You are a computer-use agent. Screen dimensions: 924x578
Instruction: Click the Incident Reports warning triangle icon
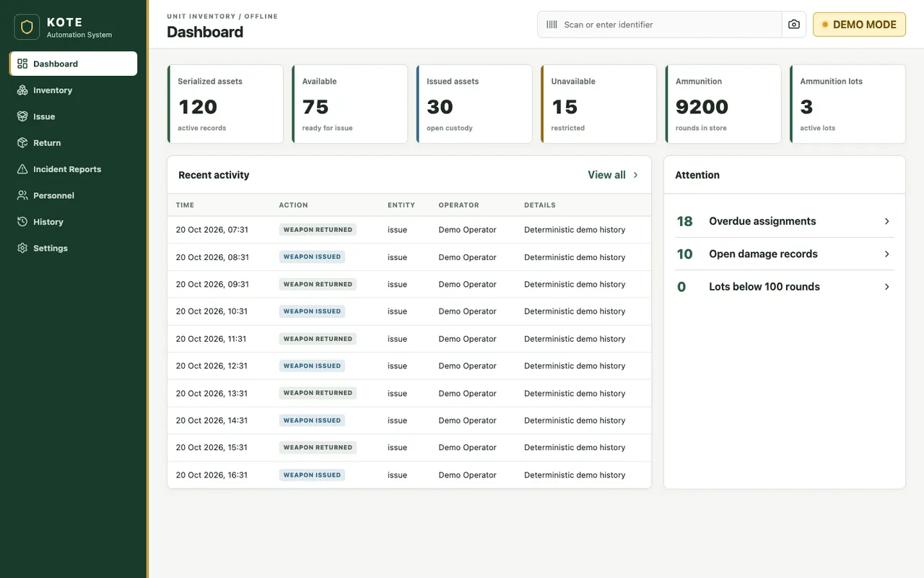pos(22,169)
